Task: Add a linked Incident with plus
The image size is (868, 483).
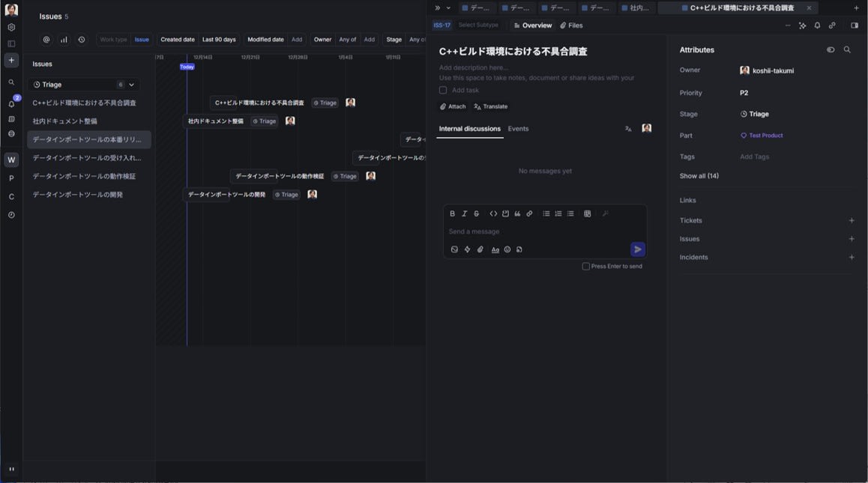Action: click(x=852, y=258)
